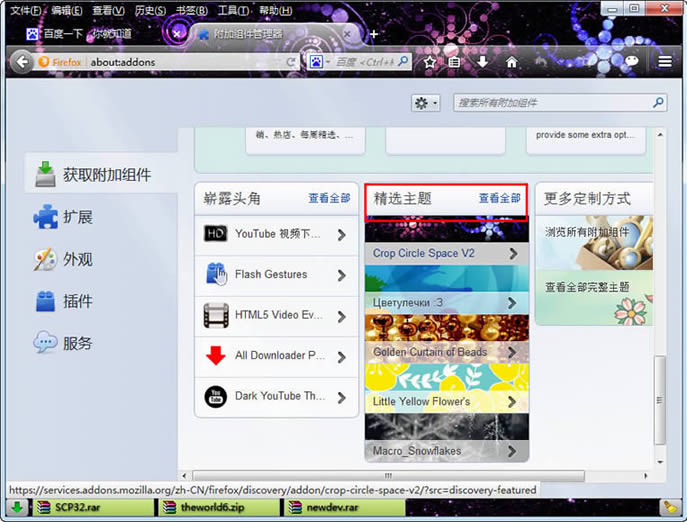Click the Dark YouTube round icon
The width and height of the screenshot is (687, 522).
(x=216, y=397)
